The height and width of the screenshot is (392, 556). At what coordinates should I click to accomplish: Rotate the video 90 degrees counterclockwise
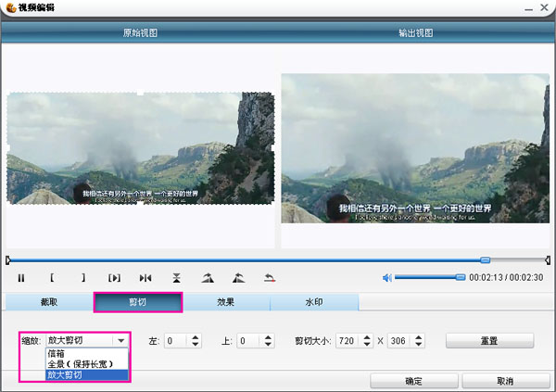pos(239,278)
